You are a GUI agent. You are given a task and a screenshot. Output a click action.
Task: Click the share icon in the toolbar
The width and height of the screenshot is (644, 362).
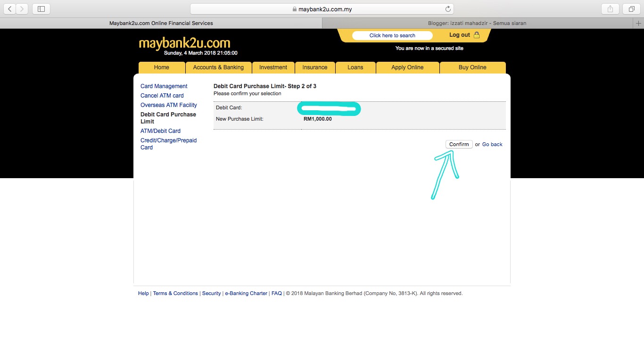coord(610,8)
